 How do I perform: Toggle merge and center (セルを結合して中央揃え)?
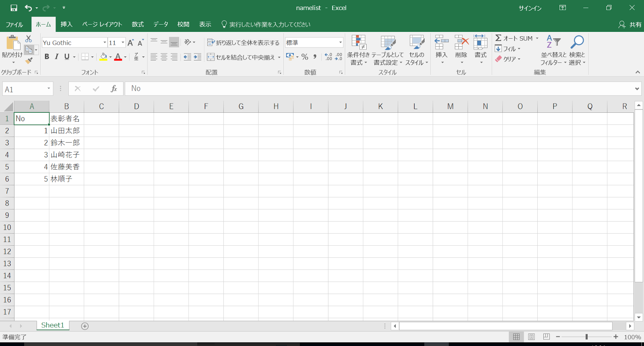241,57
